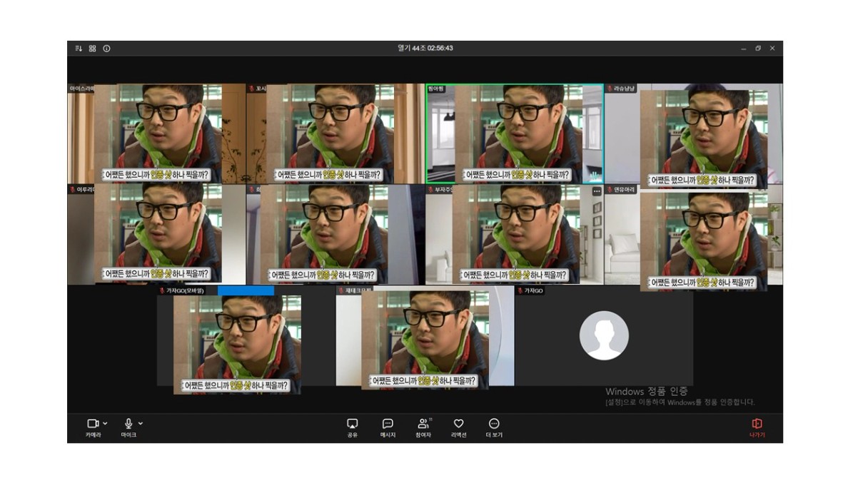The height and width of the screenshot is (488, 868).
Task: Click the 가자GO(모바일) name label
Action: pyautogui.click(x=182, y=290)
